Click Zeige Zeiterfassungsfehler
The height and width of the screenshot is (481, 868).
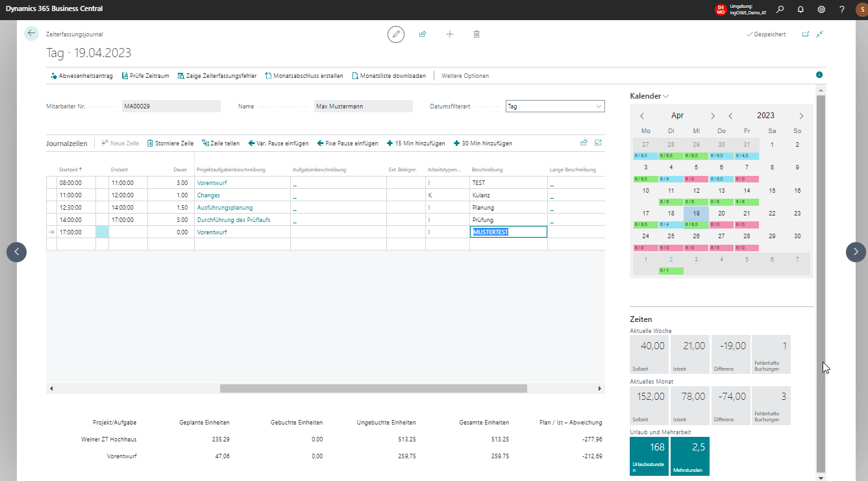[x=217, y=76]
